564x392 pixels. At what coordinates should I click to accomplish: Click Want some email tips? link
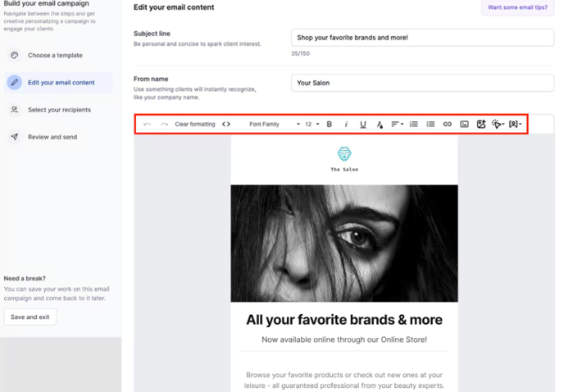[x=517, y=7]
